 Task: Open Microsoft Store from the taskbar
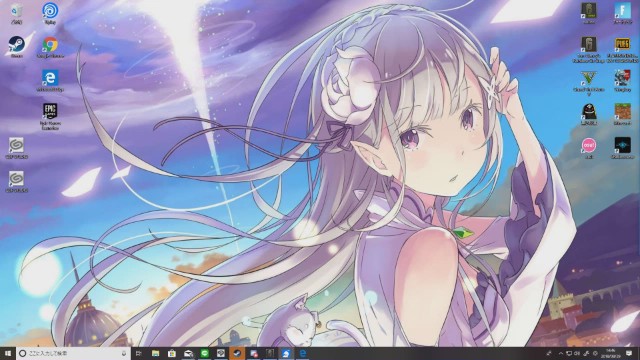pos(172,353)
